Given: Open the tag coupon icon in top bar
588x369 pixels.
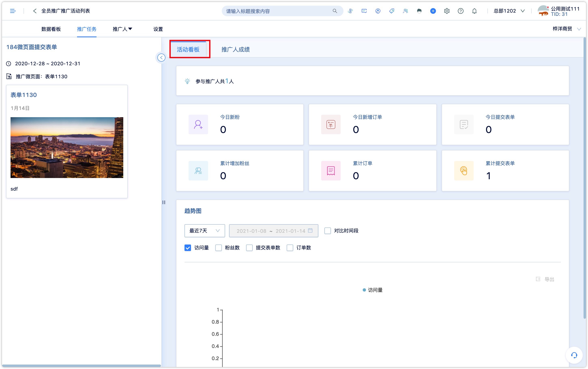Looking at the screenshot, I should [x=392, y=11].
